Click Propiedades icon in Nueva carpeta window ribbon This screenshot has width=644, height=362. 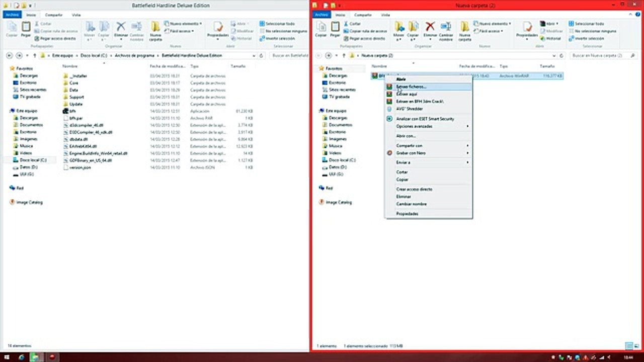(527, 29)
